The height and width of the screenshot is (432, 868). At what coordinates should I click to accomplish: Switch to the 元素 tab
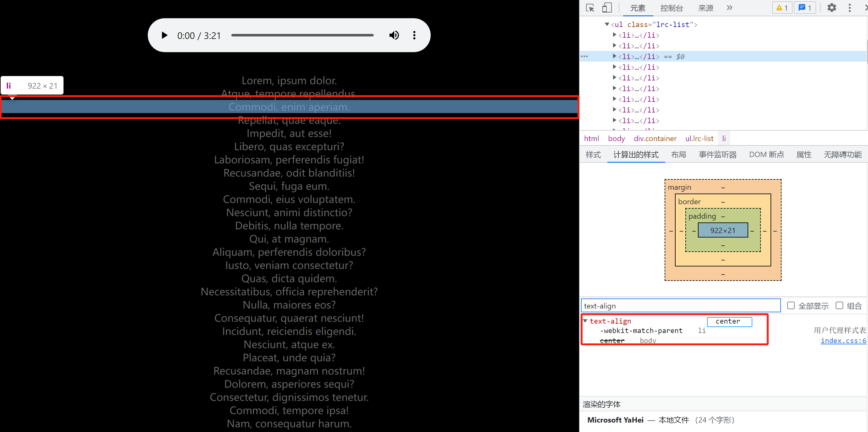638,8
